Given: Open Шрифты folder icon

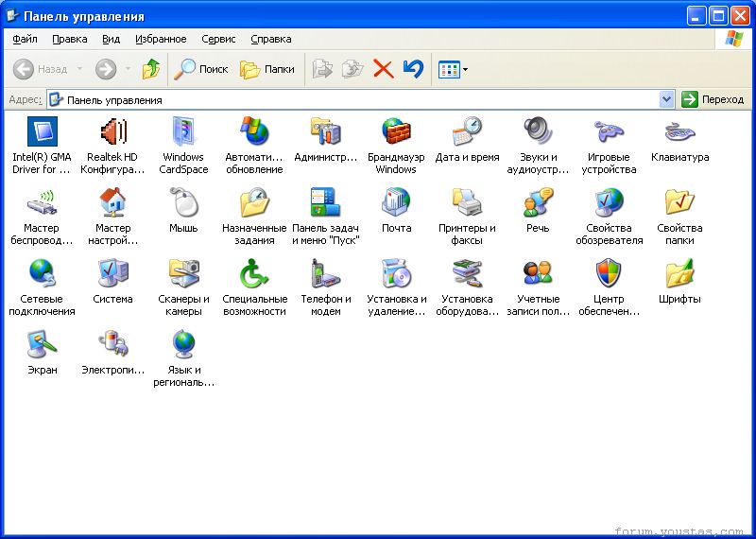Looking at the screenshot, I should [679, 273].
